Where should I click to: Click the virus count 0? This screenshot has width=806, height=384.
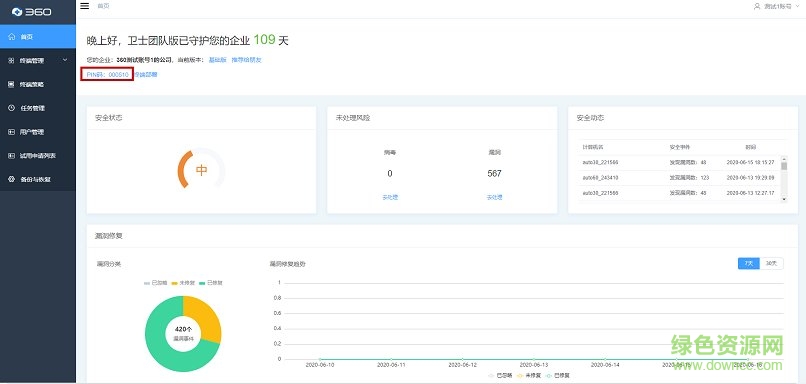coord(390,174)
